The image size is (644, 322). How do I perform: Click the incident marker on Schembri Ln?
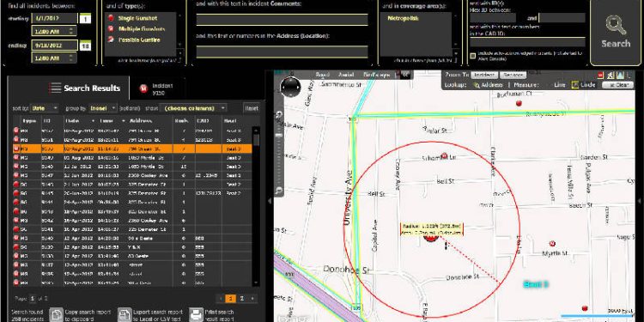[x=444, y=156]
